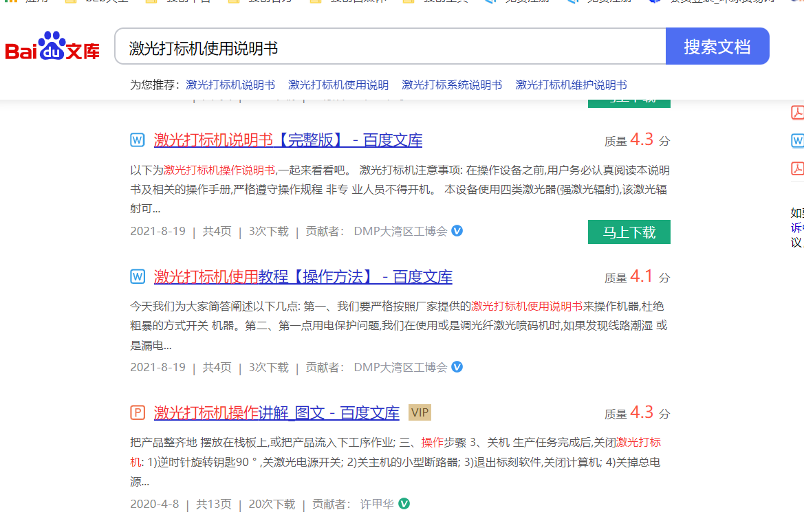
Task: Click contributor DMP大湾区工博会 under 操作方法 result
Action: pos(400,368)
